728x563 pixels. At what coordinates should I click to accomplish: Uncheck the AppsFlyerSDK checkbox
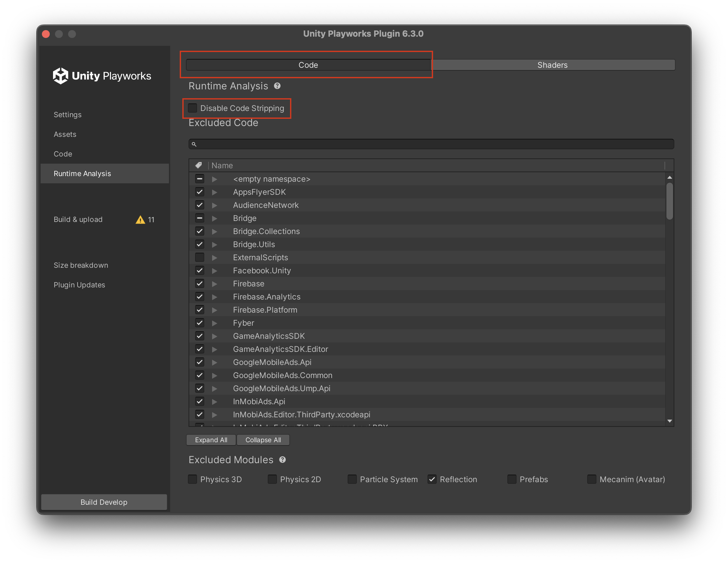(x=200, y=192)
